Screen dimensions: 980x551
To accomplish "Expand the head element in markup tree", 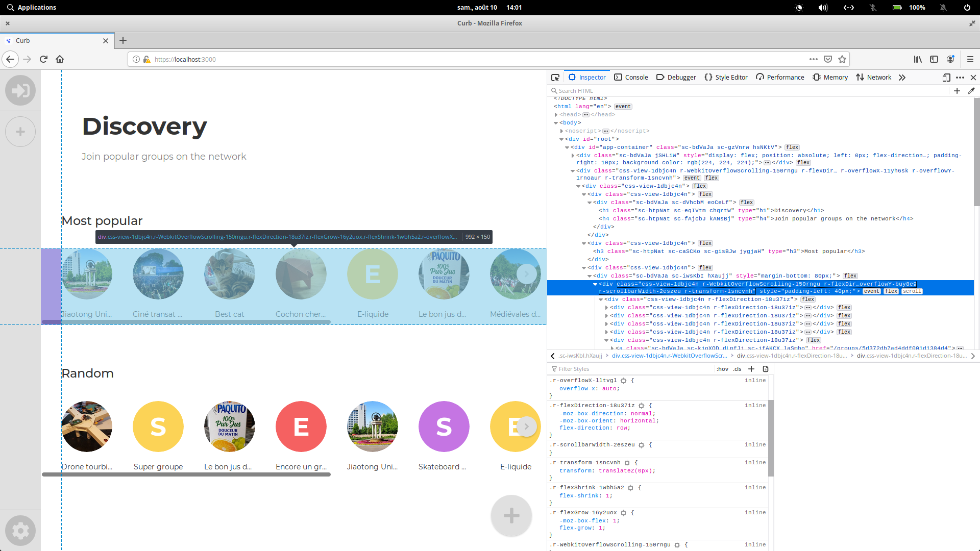I will (x=556, y=114).
